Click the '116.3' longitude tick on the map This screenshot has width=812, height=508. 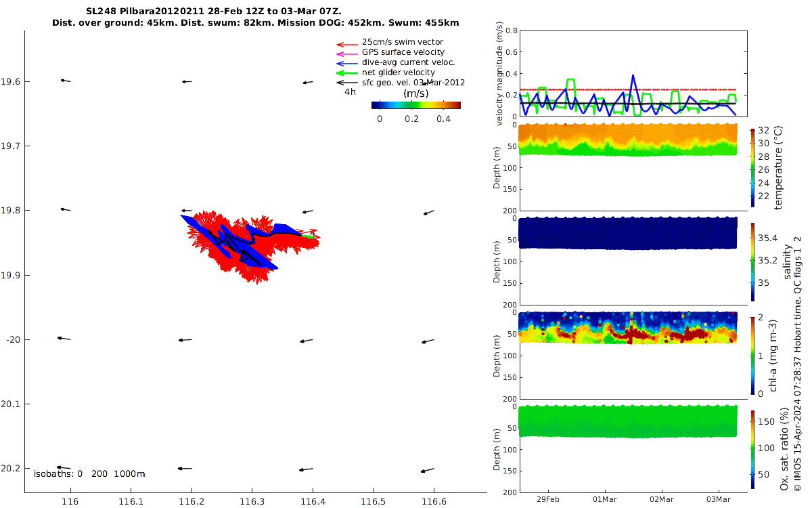coord(252,501)
